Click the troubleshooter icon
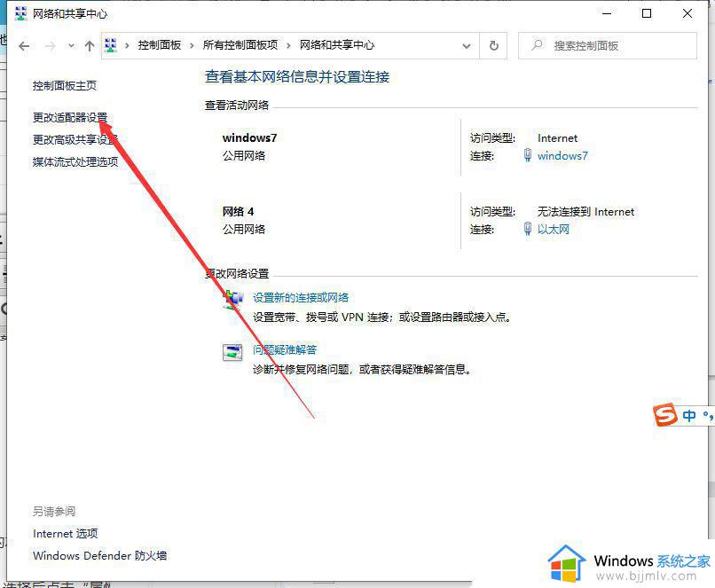Viewport: 715px width, 588px height. pyautogui.click(x=232, y=352)
